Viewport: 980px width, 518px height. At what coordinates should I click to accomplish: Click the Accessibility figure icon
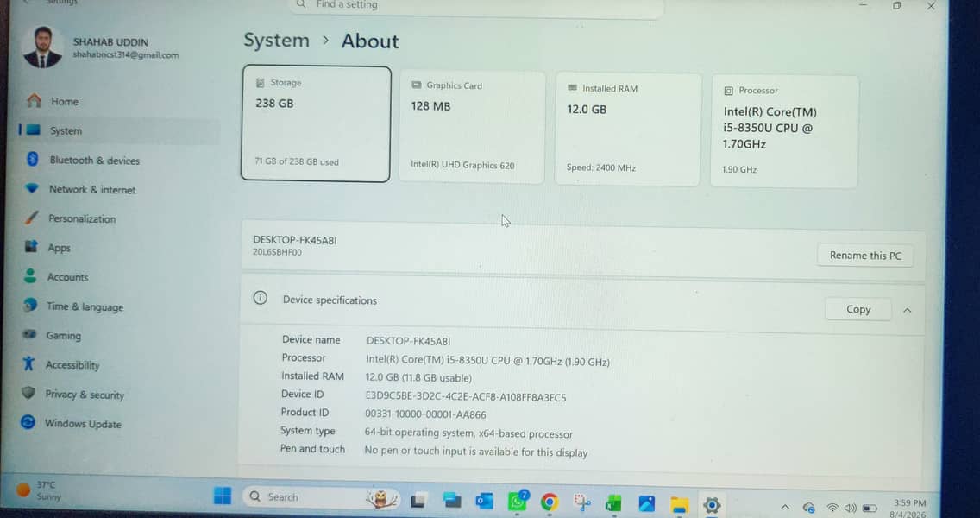tap(28, 363)
